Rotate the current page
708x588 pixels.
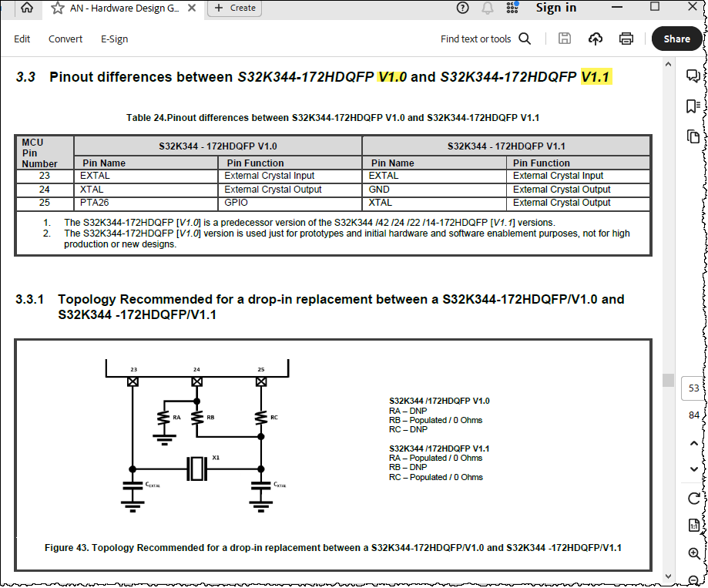[694, 497]
